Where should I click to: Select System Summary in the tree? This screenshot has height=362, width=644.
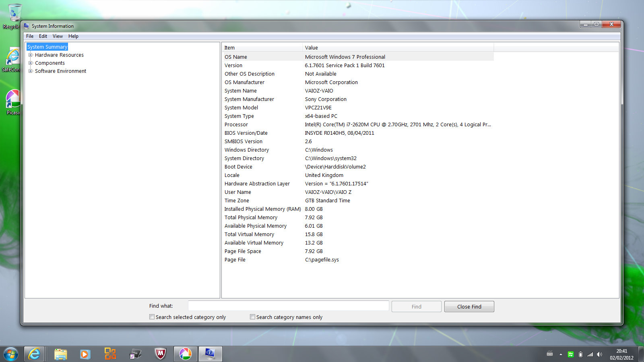tap(47, 47)
